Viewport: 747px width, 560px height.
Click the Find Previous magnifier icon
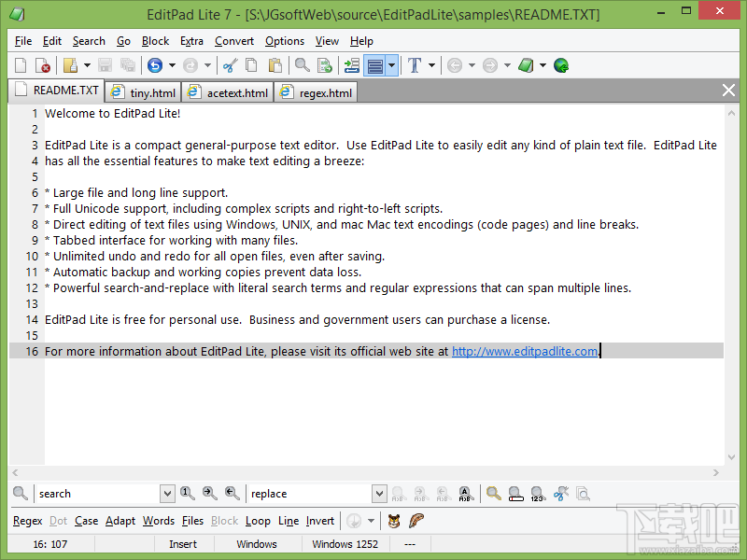232,494
